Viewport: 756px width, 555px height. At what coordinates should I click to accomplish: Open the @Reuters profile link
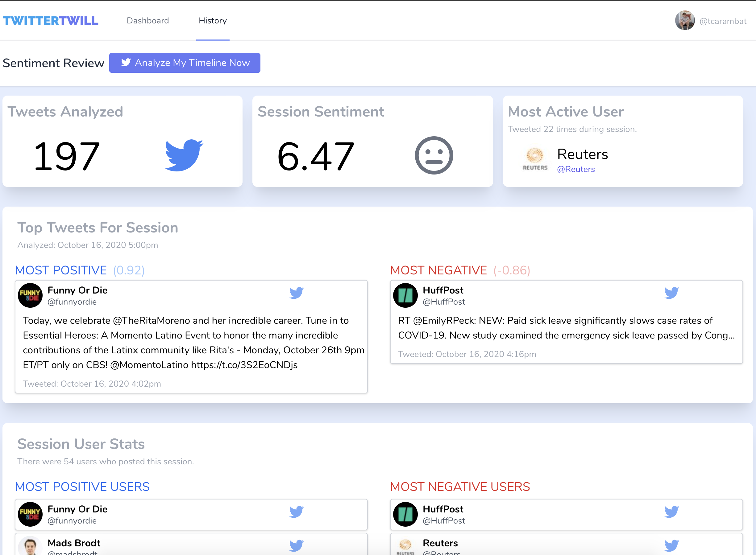(575, 169)
